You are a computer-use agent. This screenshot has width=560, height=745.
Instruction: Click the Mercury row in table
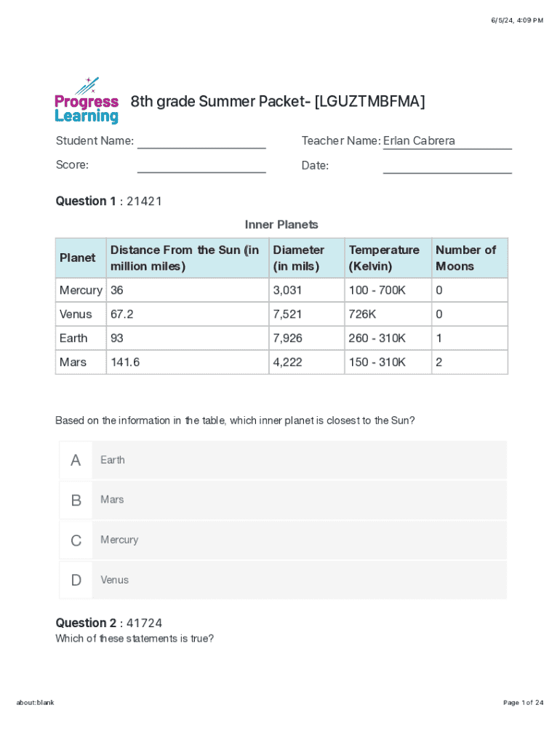tap(81, 290)
